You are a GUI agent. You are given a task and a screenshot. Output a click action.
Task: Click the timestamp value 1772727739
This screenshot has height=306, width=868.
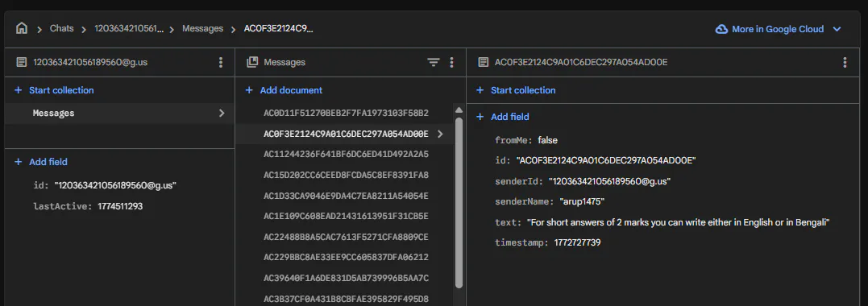[x=577, y=242]
